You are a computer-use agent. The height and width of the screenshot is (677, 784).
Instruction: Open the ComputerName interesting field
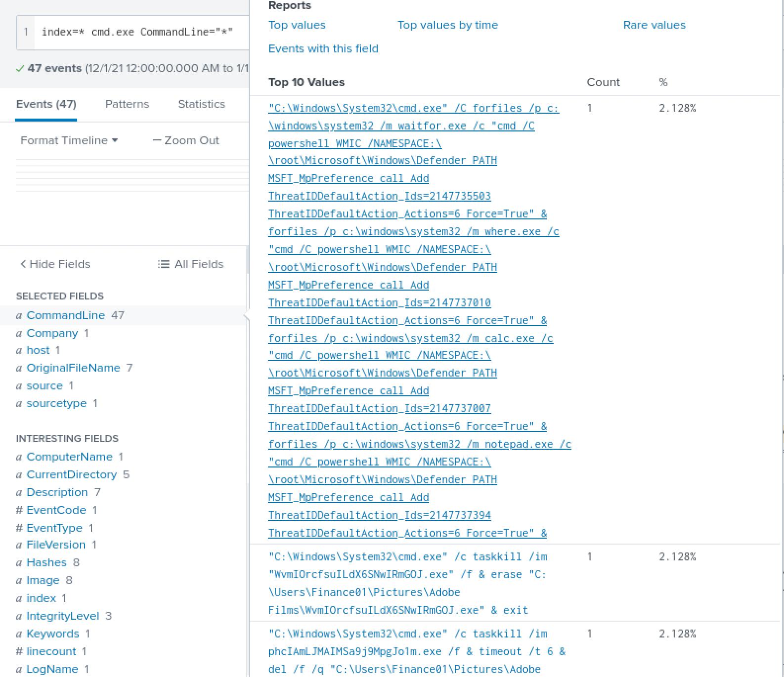pos(69,457)
